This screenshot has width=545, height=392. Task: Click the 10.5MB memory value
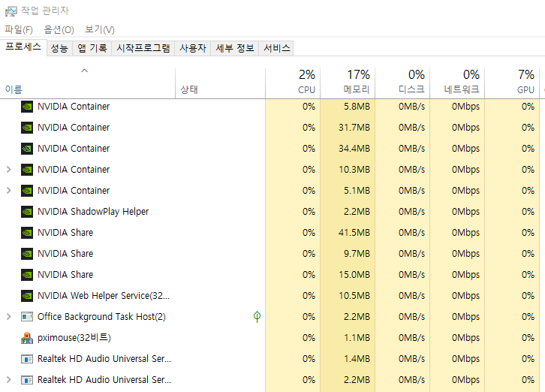(354, 296)
